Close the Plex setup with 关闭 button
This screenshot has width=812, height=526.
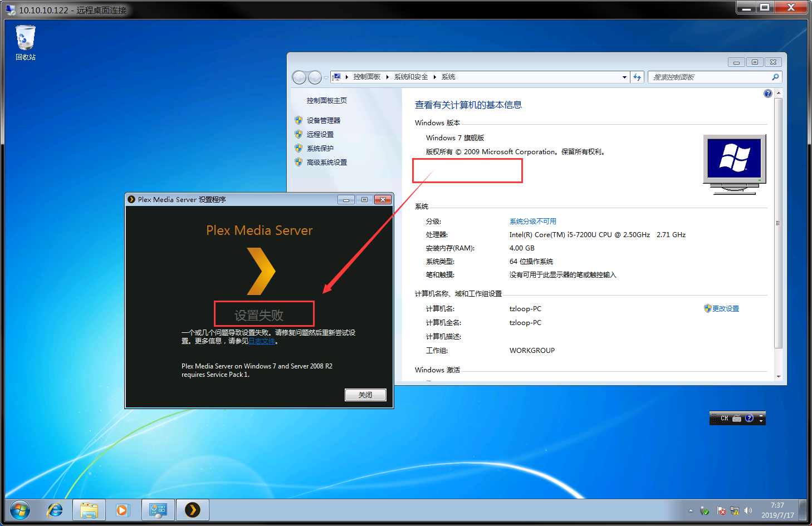point(365,395)
